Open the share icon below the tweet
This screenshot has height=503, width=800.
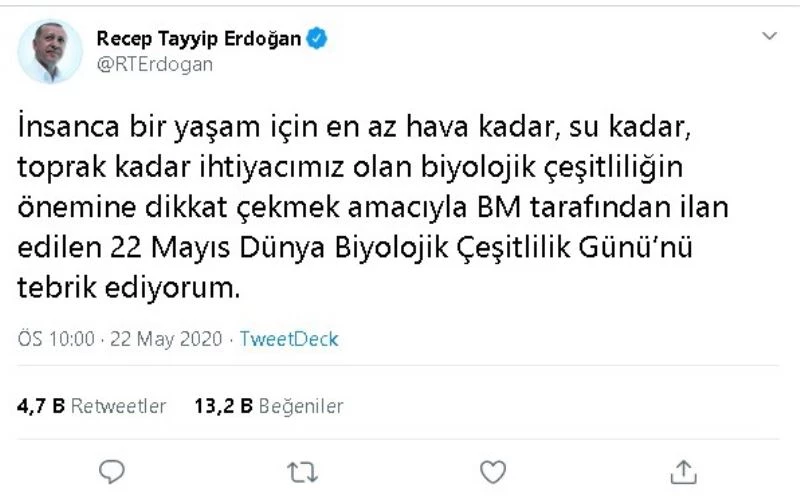[x=682, y=470]
